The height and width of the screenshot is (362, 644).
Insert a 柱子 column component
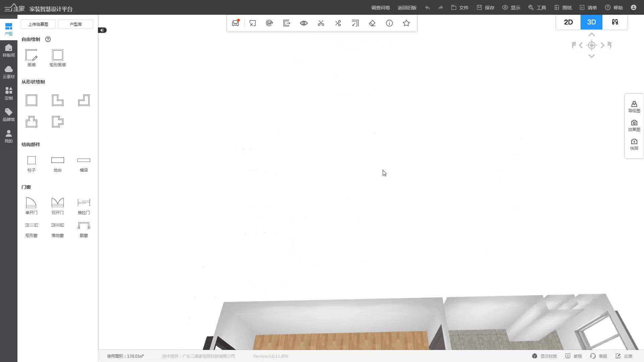31,161
